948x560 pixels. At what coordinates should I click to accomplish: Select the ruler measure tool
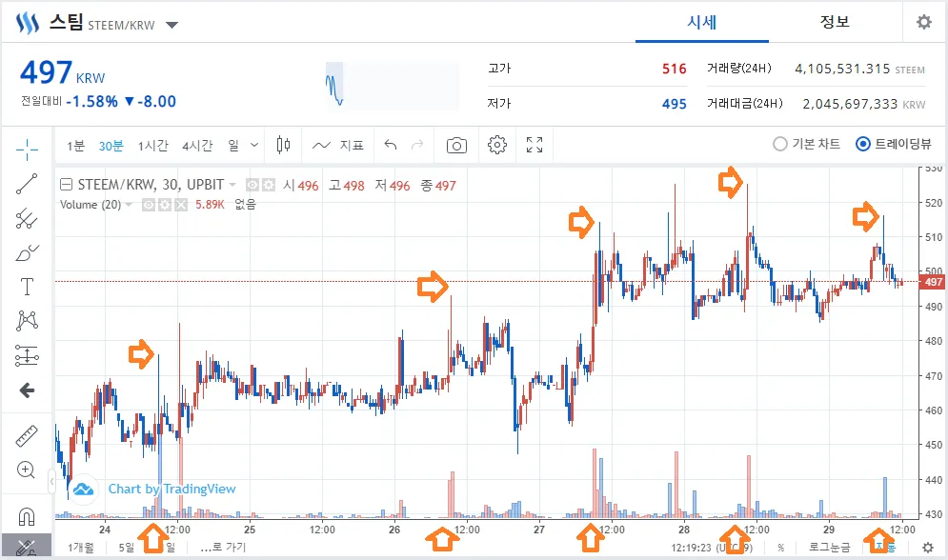(27, 435)
